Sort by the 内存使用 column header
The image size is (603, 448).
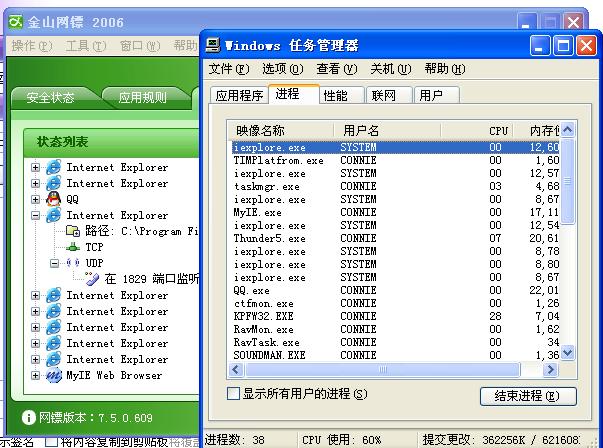click(537, 131)
